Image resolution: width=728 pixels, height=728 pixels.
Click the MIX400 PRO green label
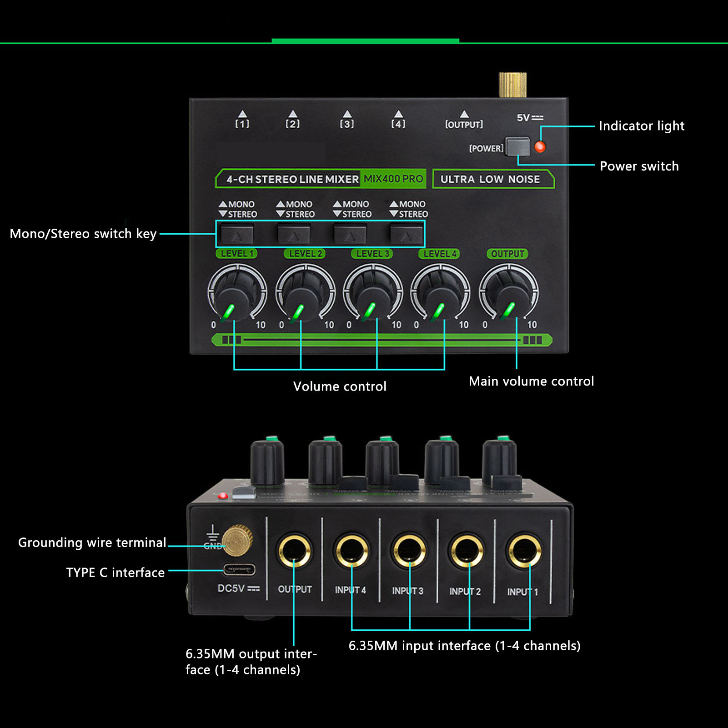(x=393, y=179)
